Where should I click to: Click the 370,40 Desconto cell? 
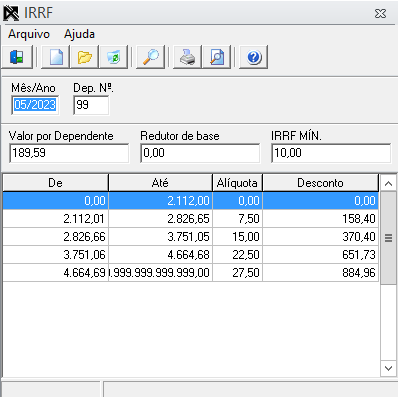click(x=320, y=237)
